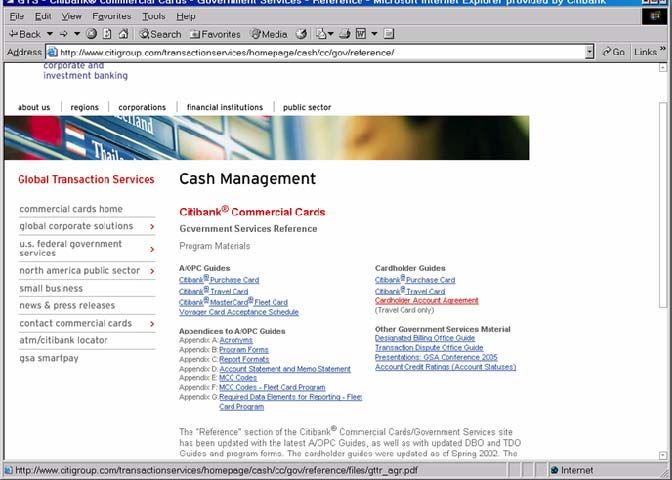Open Voyager Card Acceptance Schedule link
Image resolution: width=672 pixels, height=480 pixels.
239,312
